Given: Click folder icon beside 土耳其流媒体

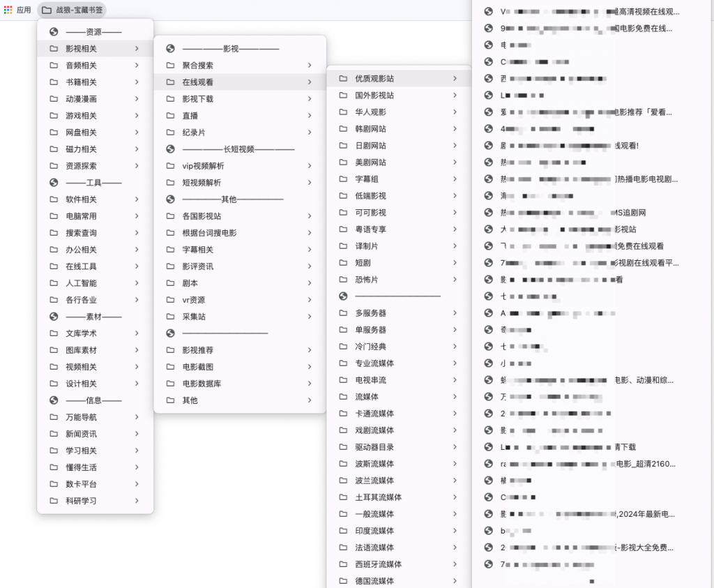Looking at the screenshot, I should pyautogui.click(x=343, y=497).
